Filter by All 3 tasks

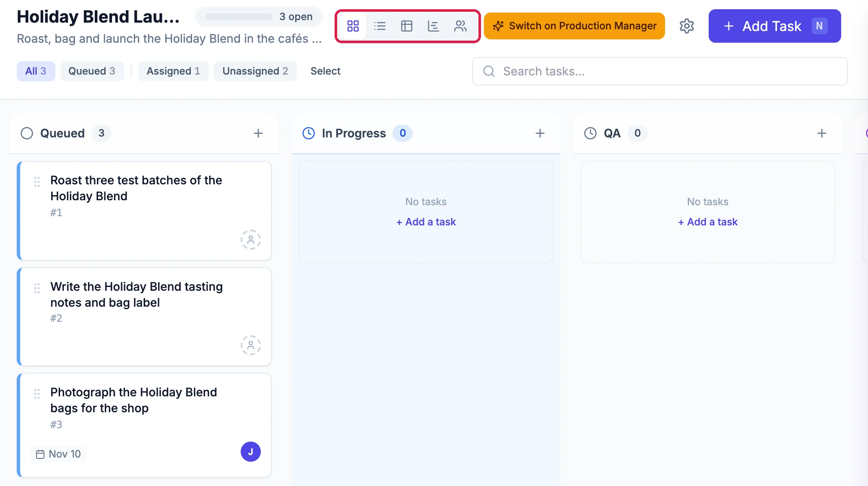[36, 71]
